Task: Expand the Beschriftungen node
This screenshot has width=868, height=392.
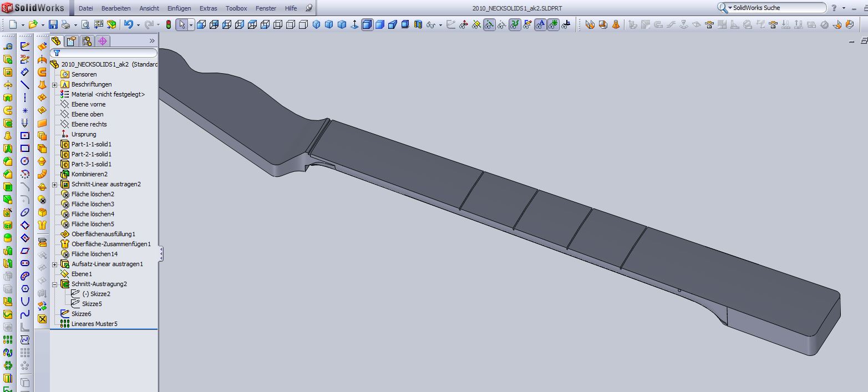Action: (x=55, y=85)
